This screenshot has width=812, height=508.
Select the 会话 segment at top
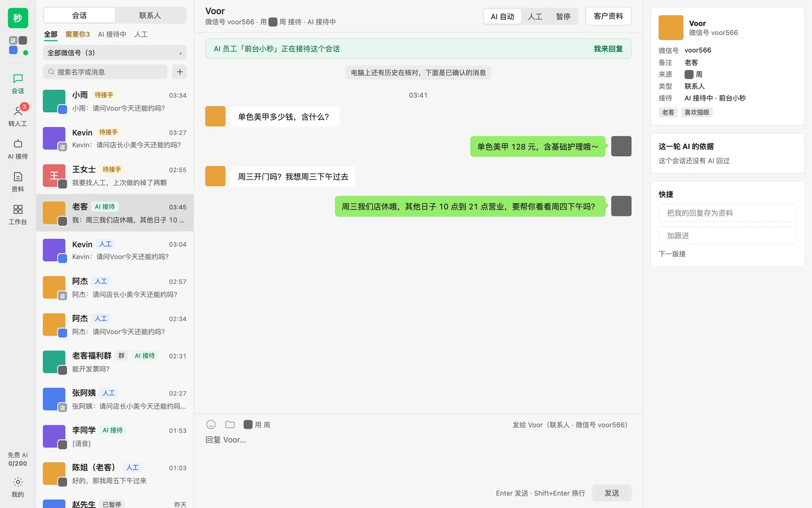[79, 15]
